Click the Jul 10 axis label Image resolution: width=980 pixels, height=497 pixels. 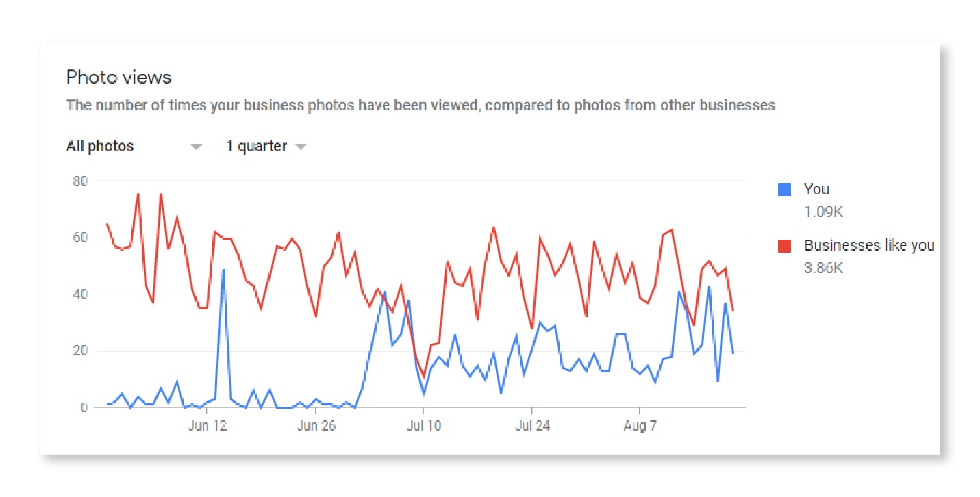(x=424, y=424)
